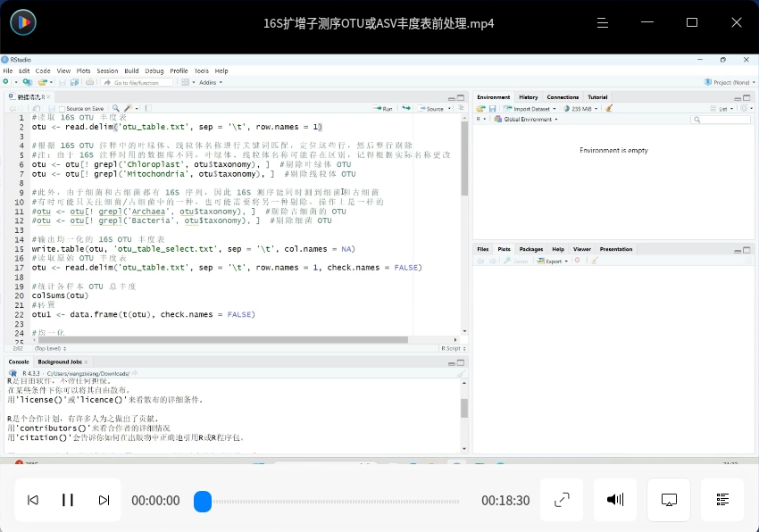Click the print icon in RStudio toolbar
This screenshot has height=532, width=759.
pos(89,82)
